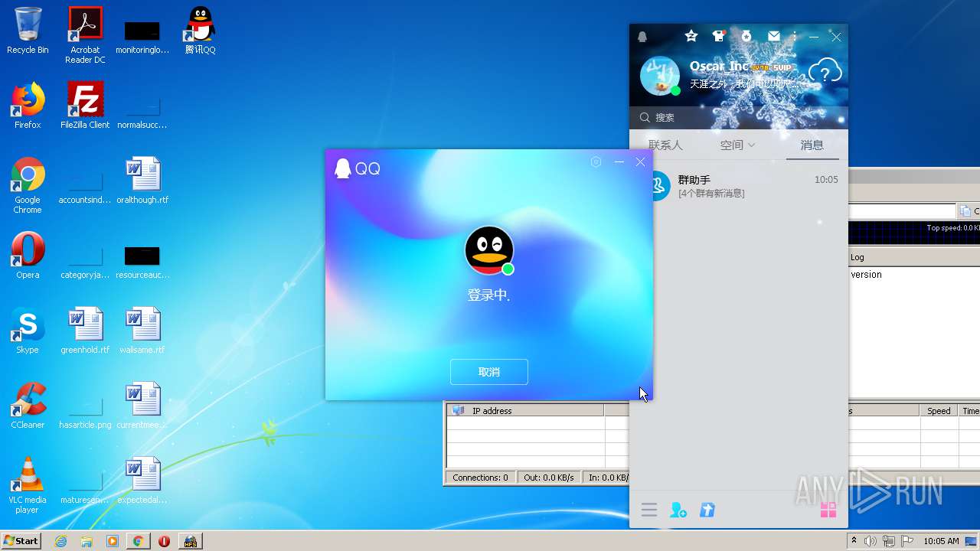Open FileZilla Client desktop shortcut
980x551 pixels.
pyautogui.click(x=85, y=106)
